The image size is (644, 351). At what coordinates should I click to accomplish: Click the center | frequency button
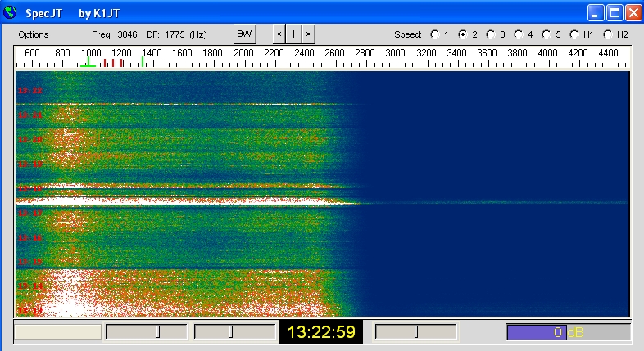pyautogui.click(x=293, y=34)
